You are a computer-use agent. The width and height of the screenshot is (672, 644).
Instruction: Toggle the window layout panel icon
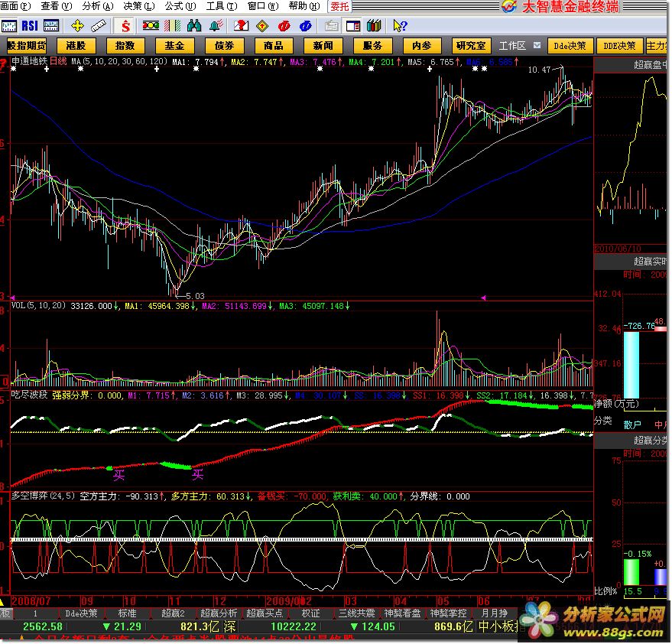click(x=353, y=26)
